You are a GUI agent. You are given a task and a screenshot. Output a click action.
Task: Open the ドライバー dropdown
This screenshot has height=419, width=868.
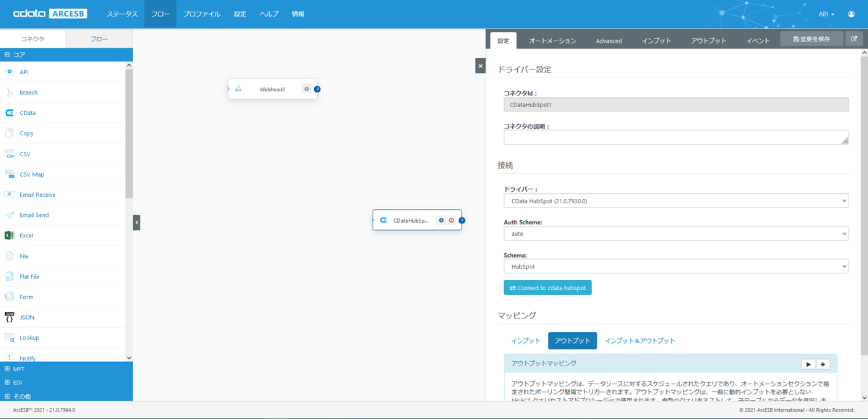tap(676, 200)
